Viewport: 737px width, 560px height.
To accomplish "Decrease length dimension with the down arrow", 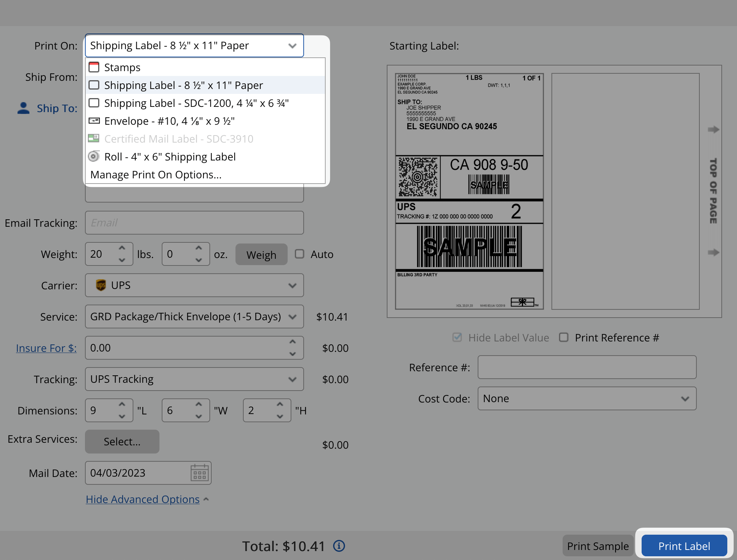I will click(x=122, y=416).
